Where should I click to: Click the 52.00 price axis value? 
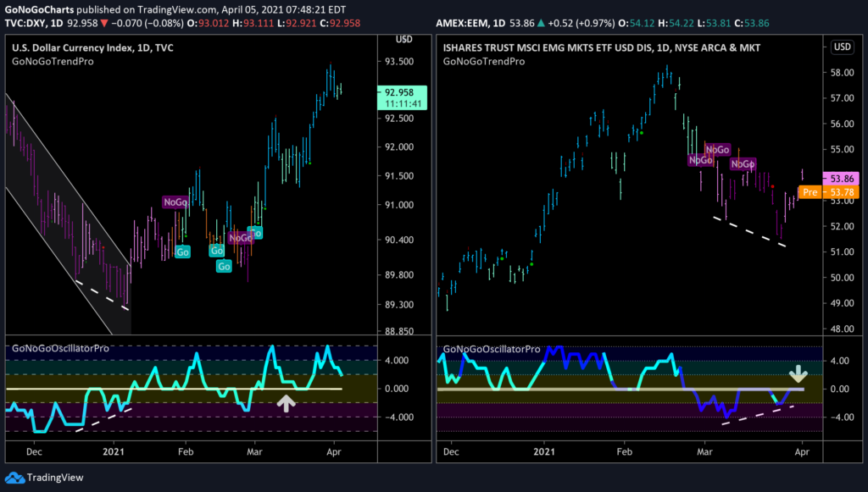point(842,226)
